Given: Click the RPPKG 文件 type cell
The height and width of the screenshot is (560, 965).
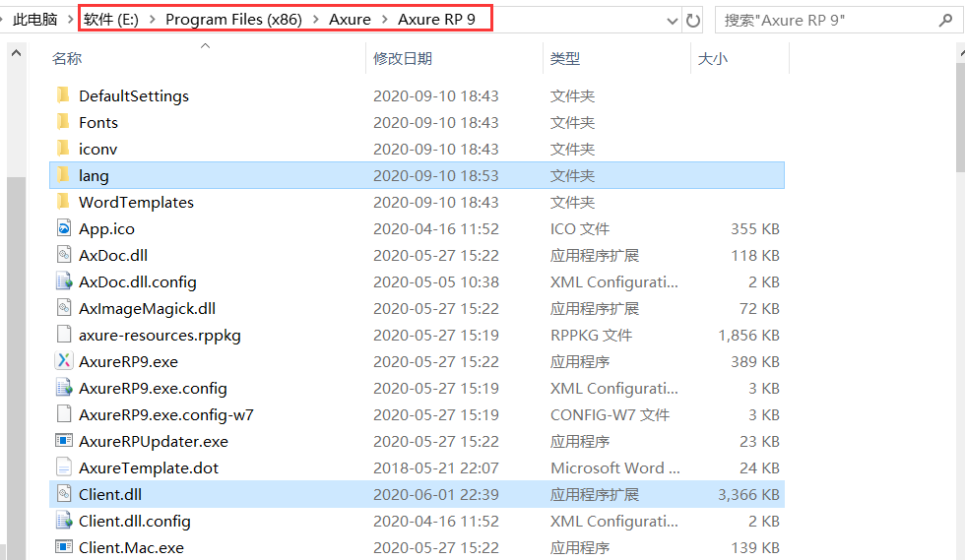Looking at the screenshot, I should (591, 336).
